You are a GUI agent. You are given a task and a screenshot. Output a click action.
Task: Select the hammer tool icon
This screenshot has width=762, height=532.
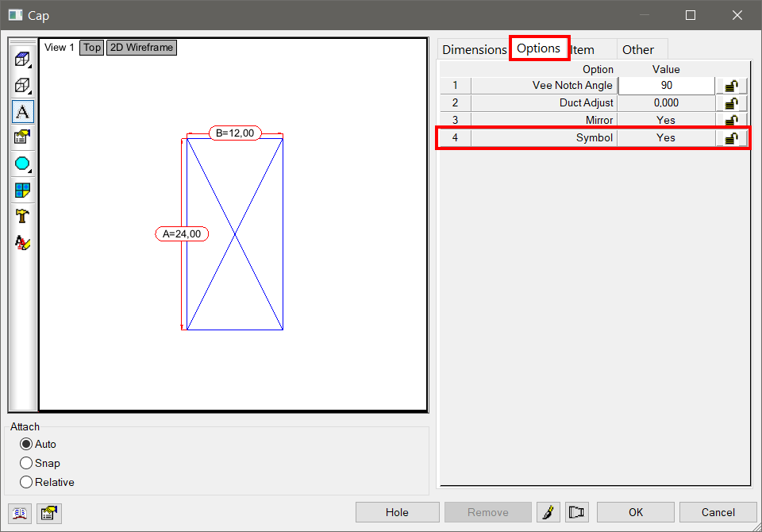[21, 215]
